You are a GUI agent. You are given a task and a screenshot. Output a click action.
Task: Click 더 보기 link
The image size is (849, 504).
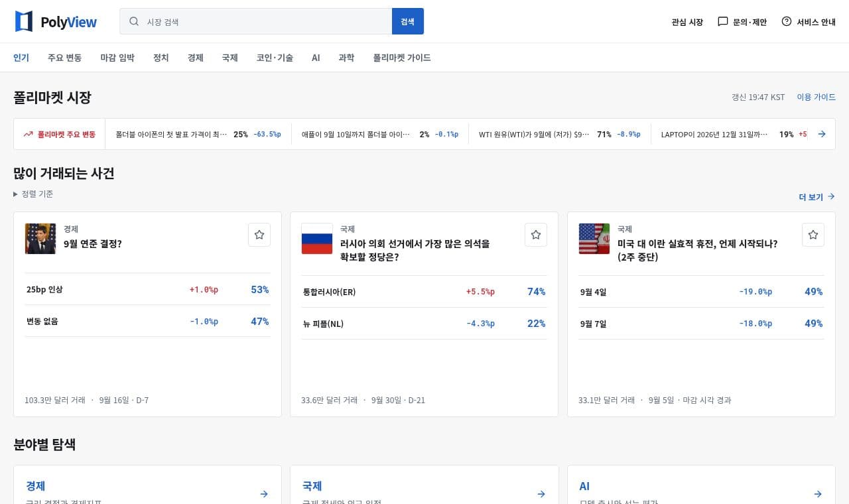click(817, 197)
